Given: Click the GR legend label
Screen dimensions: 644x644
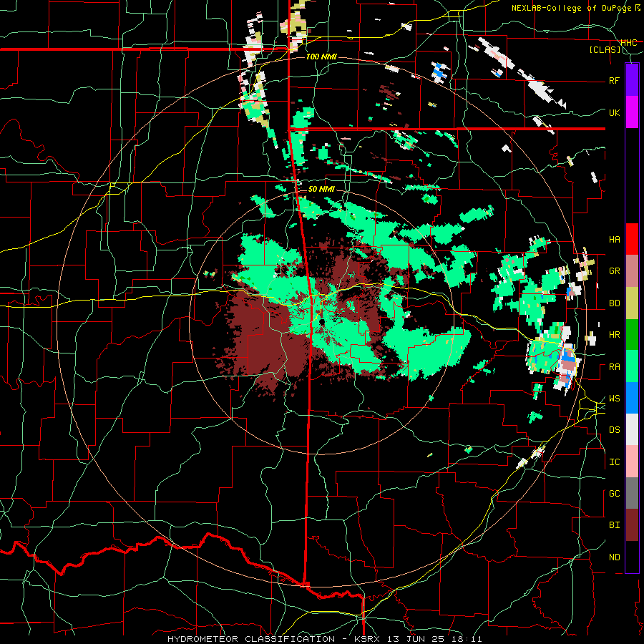Looking at the screenshot, I should pyautogui.click(x=614, y=271).
